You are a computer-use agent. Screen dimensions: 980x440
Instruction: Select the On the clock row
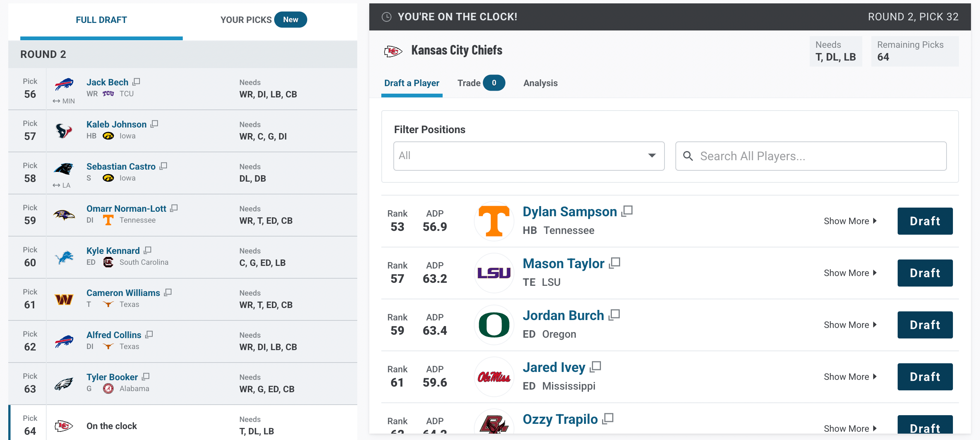(x=183, y=423)
